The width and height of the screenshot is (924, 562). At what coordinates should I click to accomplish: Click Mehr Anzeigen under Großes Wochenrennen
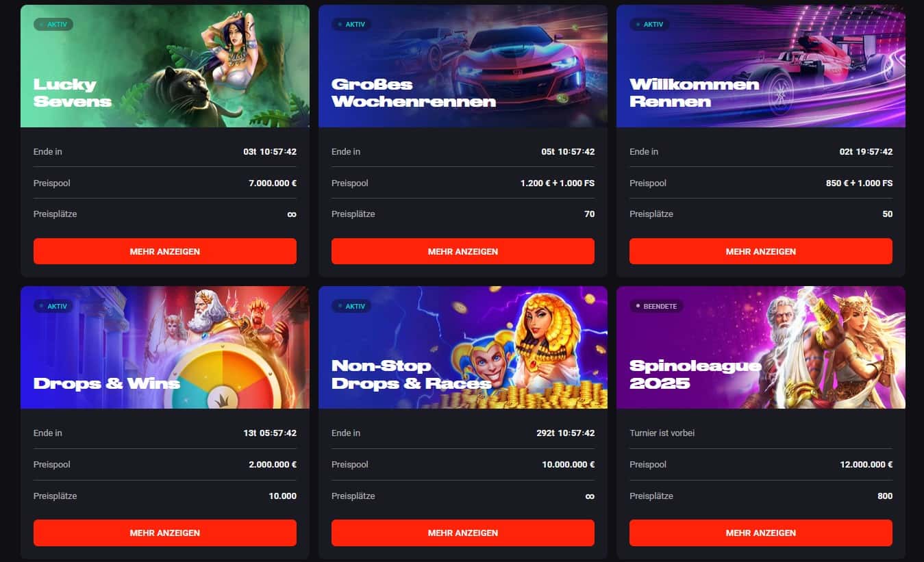pos(463,251)
